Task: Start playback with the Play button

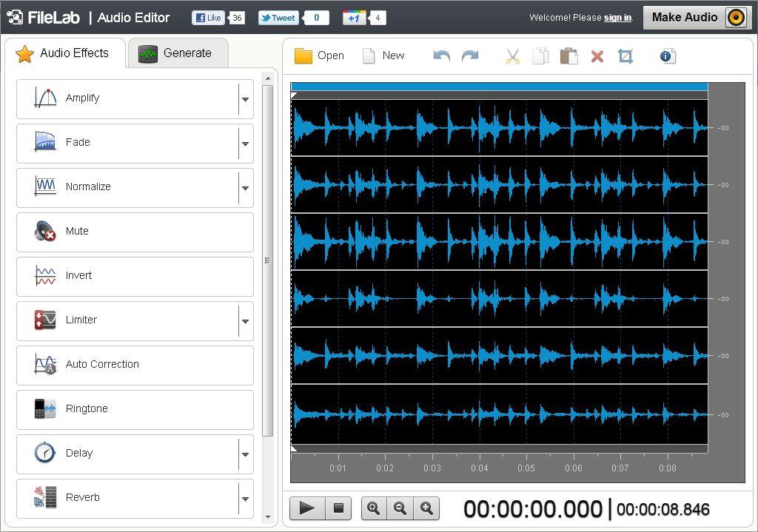Action: coord(307,508)
